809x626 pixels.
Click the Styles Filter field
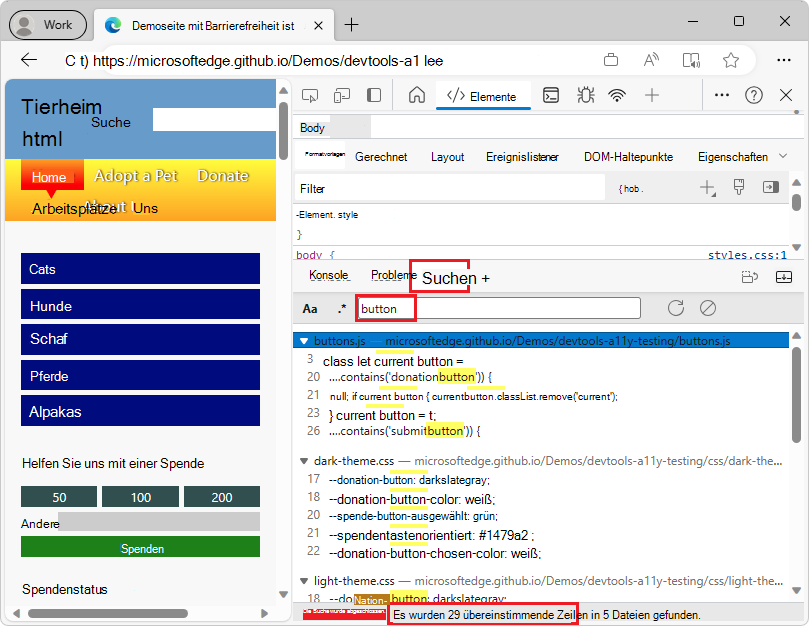(450, 188)
